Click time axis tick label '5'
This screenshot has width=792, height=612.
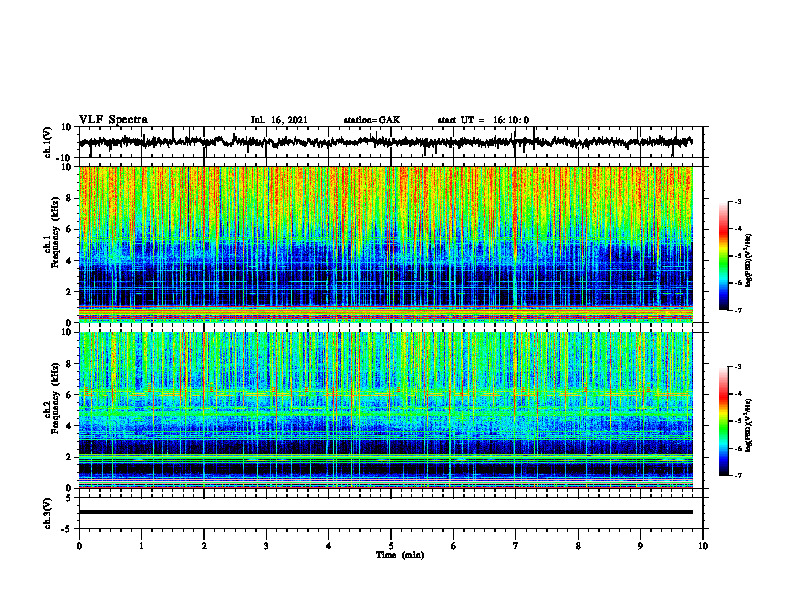[391, 546]
